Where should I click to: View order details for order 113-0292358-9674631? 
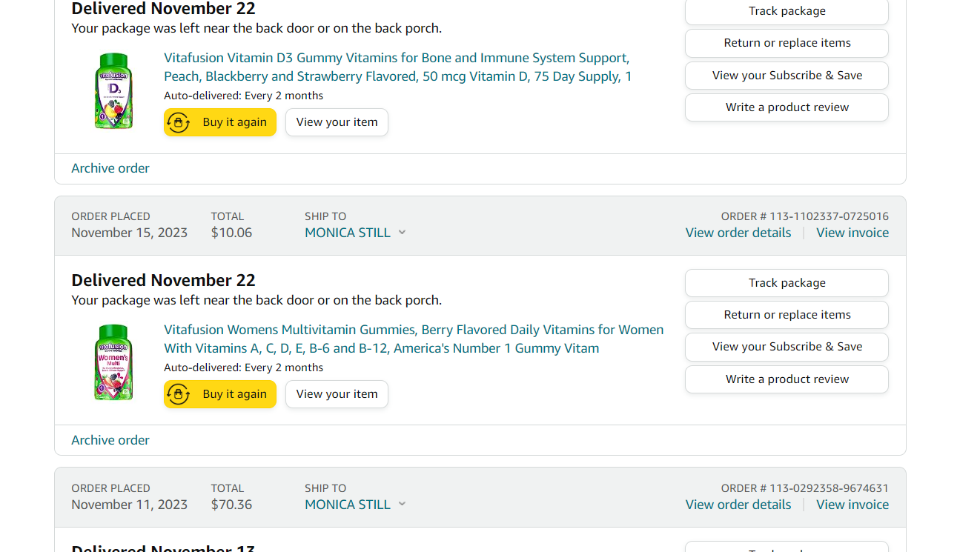[x=738, y=505]
